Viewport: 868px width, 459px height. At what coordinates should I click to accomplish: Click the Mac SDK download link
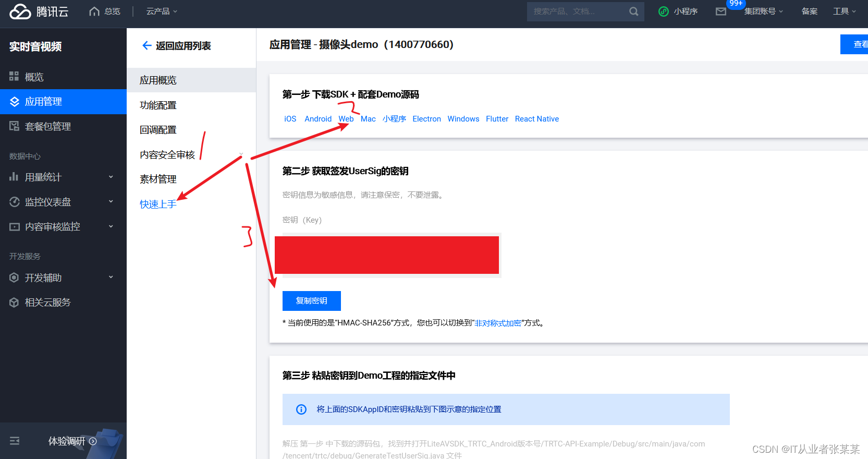tap(368, 119)
